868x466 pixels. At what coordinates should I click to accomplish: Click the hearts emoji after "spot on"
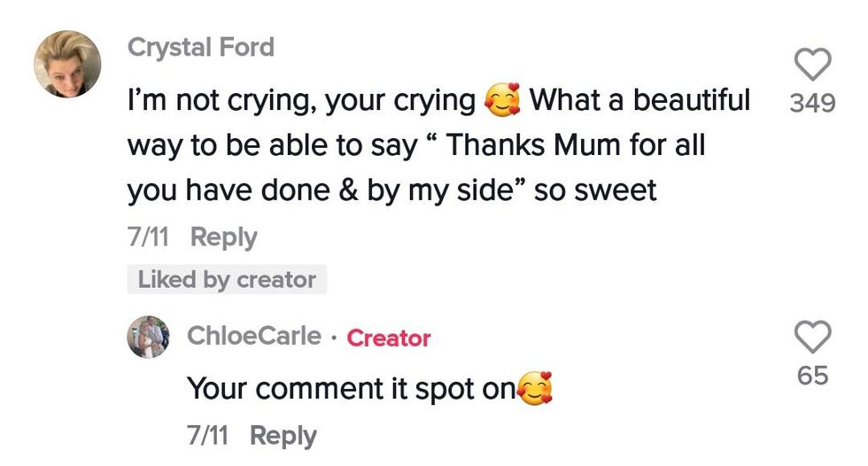pyautogui.click(x=534, y=389)
